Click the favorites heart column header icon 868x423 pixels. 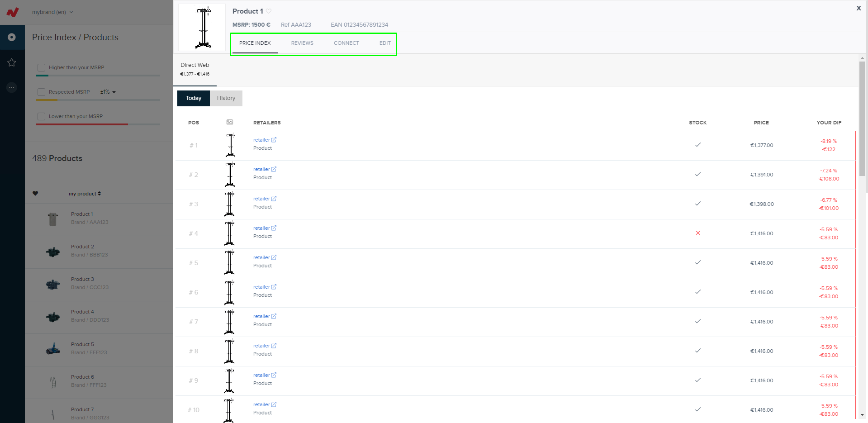tap(35, 194)
